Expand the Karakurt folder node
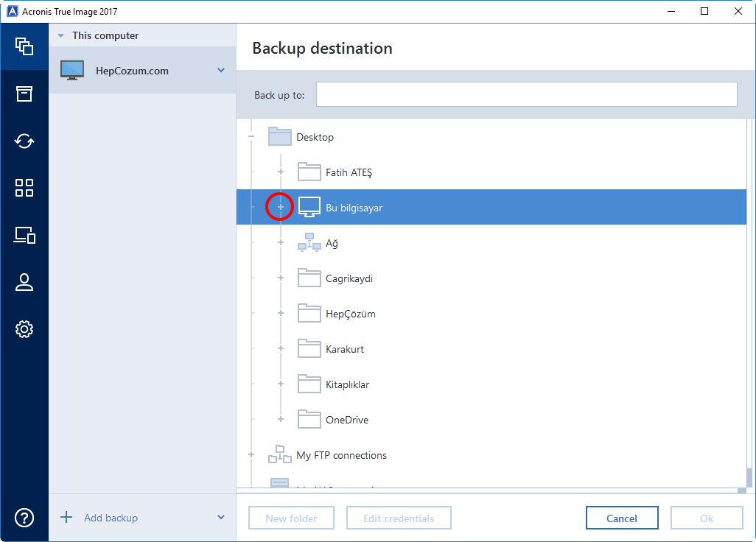756x542 pixels. coord(281,348)
